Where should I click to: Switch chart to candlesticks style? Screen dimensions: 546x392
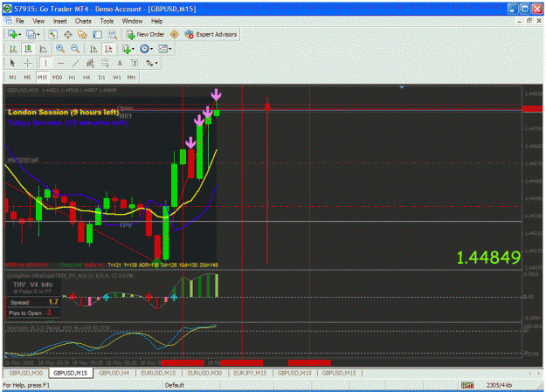click(x=28, y=49)
